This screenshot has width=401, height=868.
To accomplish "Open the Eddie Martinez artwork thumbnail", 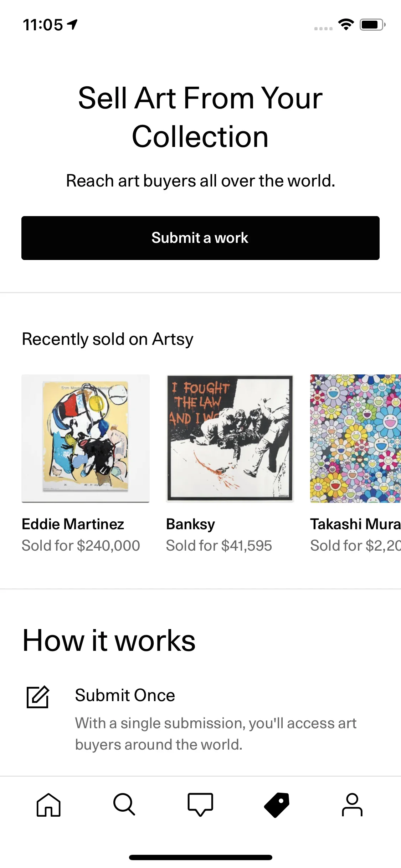I will 86,438.
